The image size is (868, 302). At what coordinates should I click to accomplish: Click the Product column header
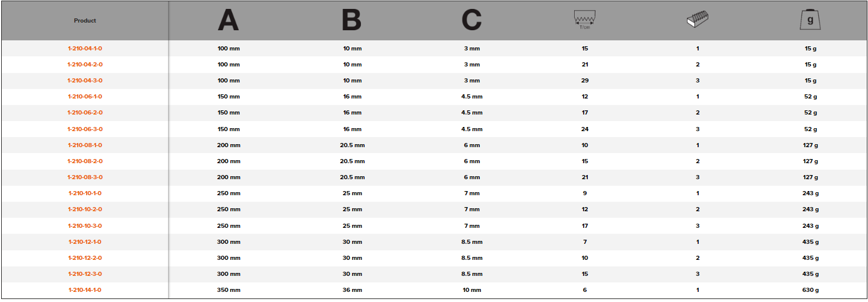[x=85, y=21]
